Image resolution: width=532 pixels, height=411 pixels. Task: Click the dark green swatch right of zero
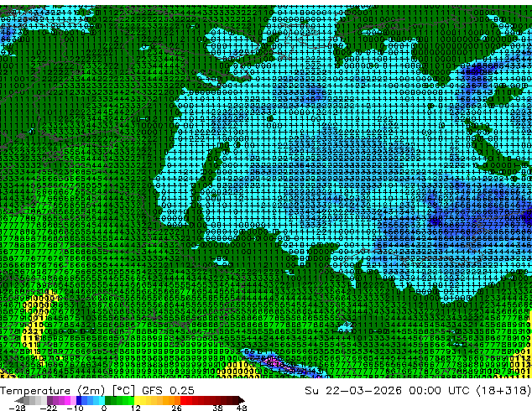click(107, 400)
